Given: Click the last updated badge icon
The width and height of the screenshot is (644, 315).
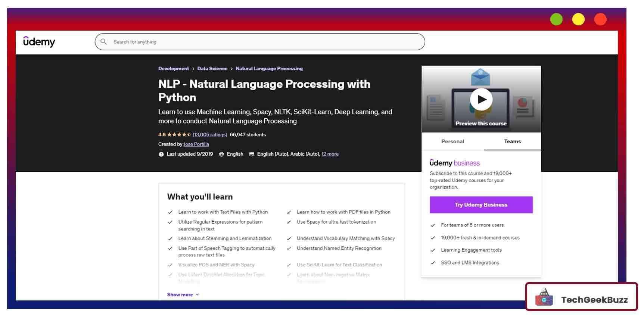Looking at the screenshot, I should pos(161,154).
